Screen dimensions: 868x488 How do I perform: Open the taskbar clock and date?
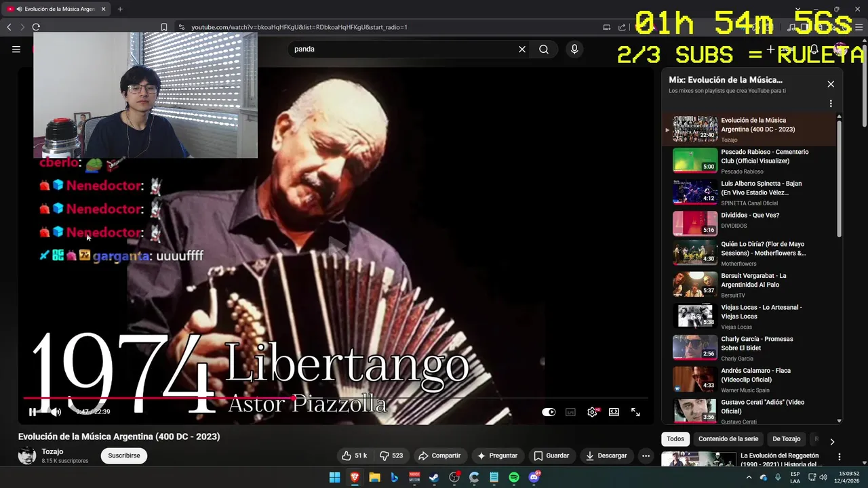pyautogui.click(x=847, y=477)
